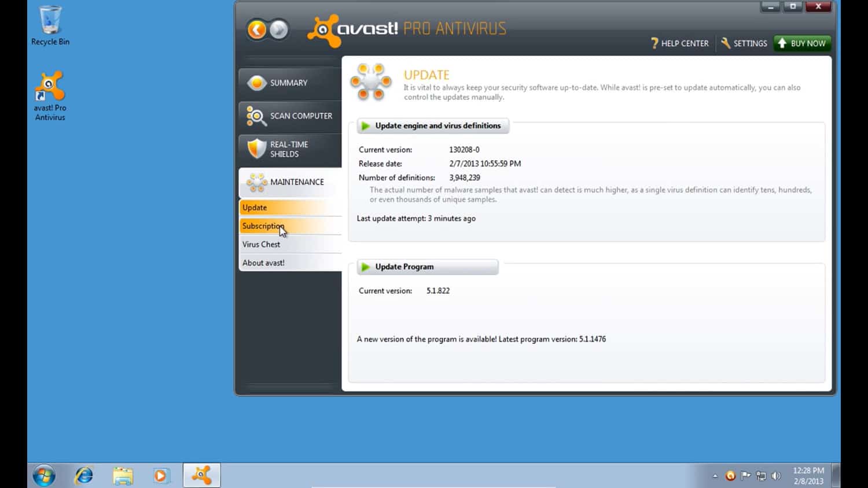Click the grey forward arrow button
868x488 pixels.
click(279, 29)
